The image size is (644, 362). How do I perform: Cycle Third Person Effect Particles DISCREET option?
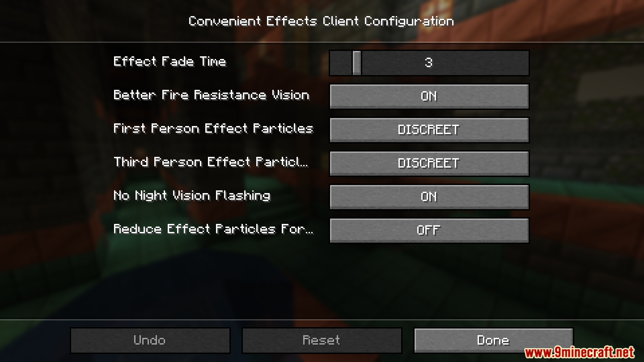tap(429, 163)
